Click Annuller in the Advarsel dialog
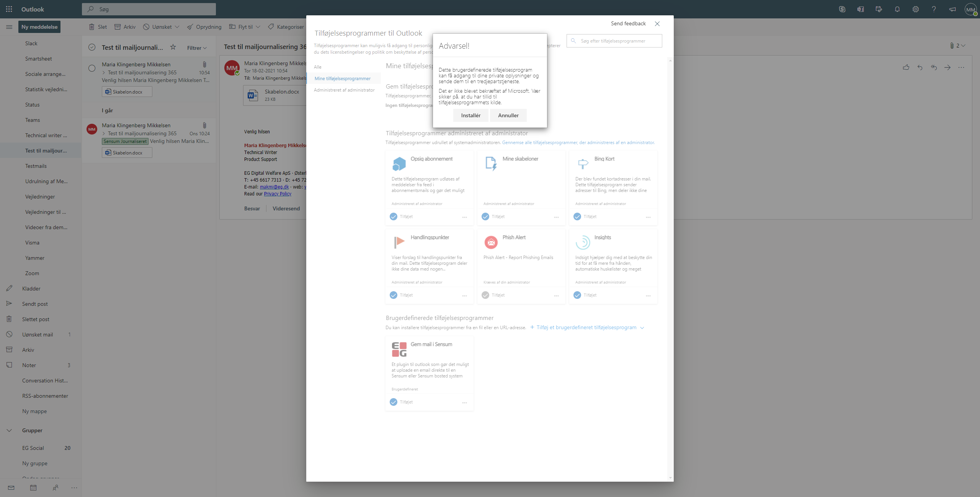The image size is (980, 497). [x=508, y=115]
